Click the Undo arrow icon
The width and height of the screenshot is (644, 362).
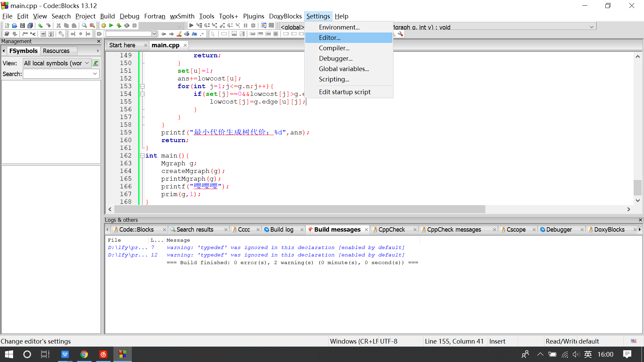tap(40, 25)
